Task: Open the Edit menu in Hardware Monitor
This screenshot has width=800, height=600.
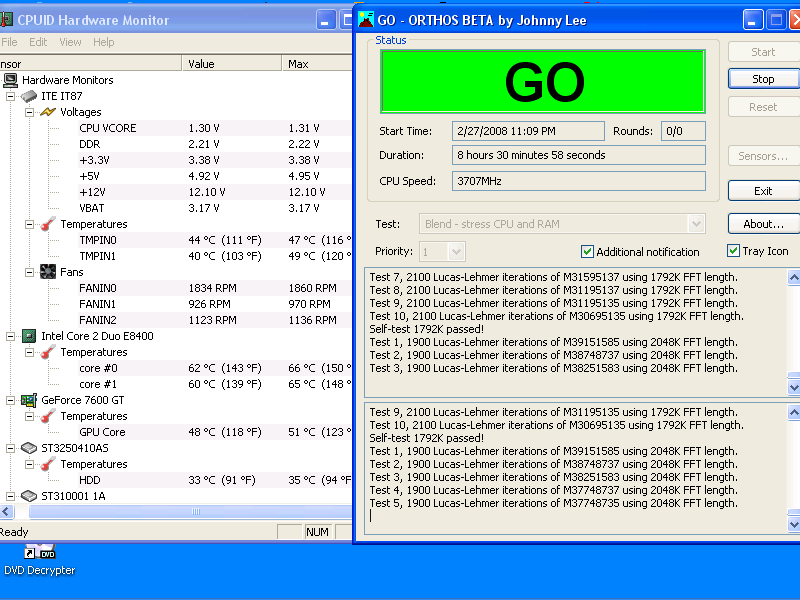Action: click(38, 42)
